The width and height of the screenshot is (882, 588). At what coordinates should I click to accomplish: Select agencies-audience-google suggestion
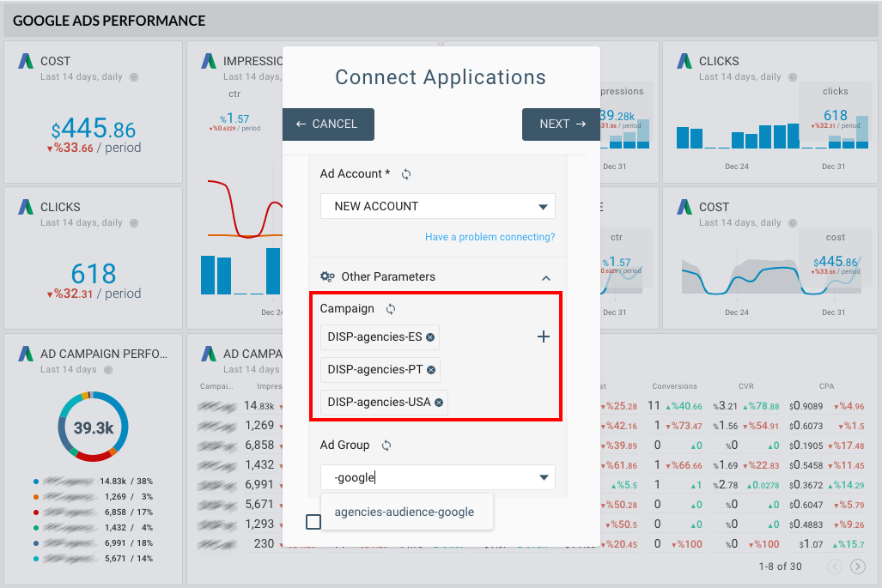coord(405,512)
